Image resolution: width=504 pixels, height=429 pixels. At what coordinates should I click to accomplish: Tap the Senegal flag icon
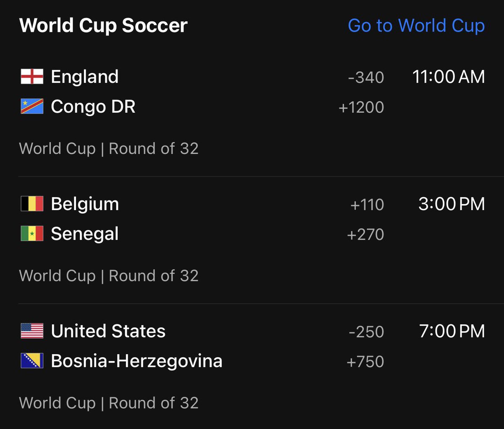32,234
